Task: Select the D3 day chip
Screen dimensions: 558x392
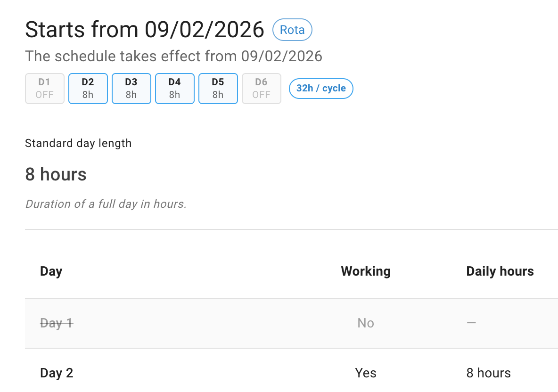Action: coord(131,88)
